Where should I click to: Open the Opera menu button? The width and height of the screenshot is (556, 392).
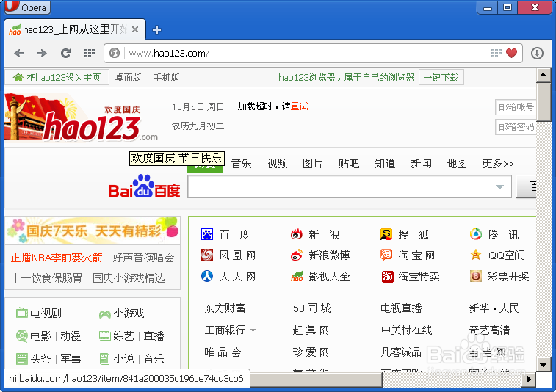pyautogui.click(x=27, y=7)
